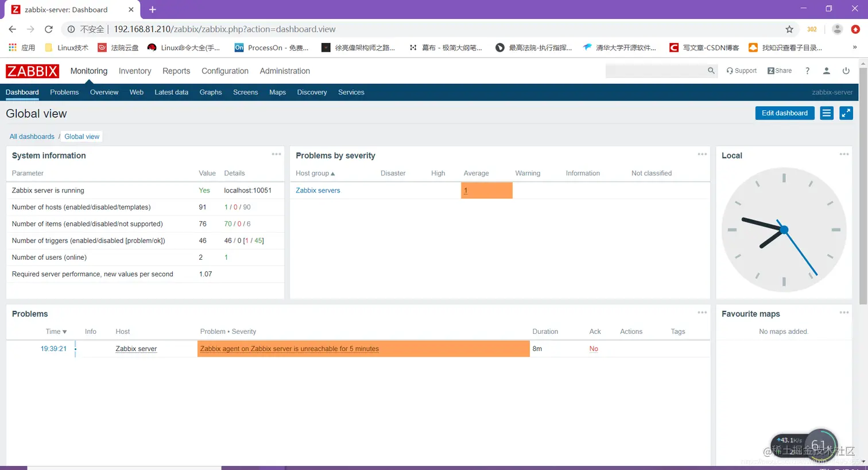Click the sign out power icon
This screenshot has height=470, width=868.
tap(846, 71)
